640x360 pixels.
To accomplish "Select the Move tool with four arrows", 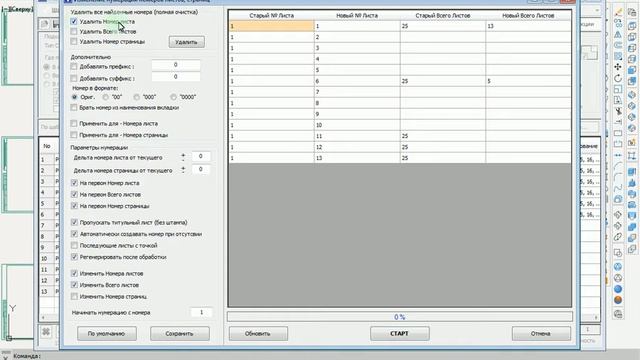I will click(x=618, y=67).
